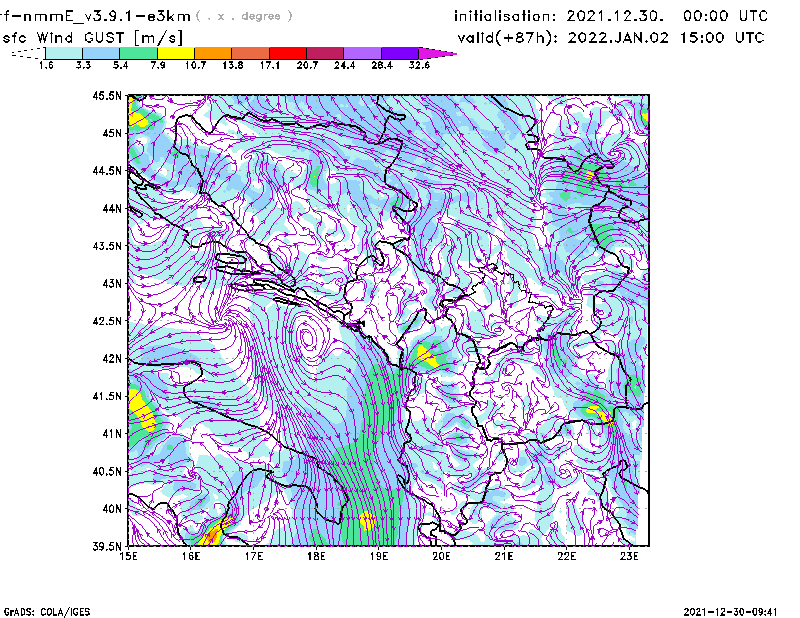Click the legend value 10.7

(x=195, y=65)
